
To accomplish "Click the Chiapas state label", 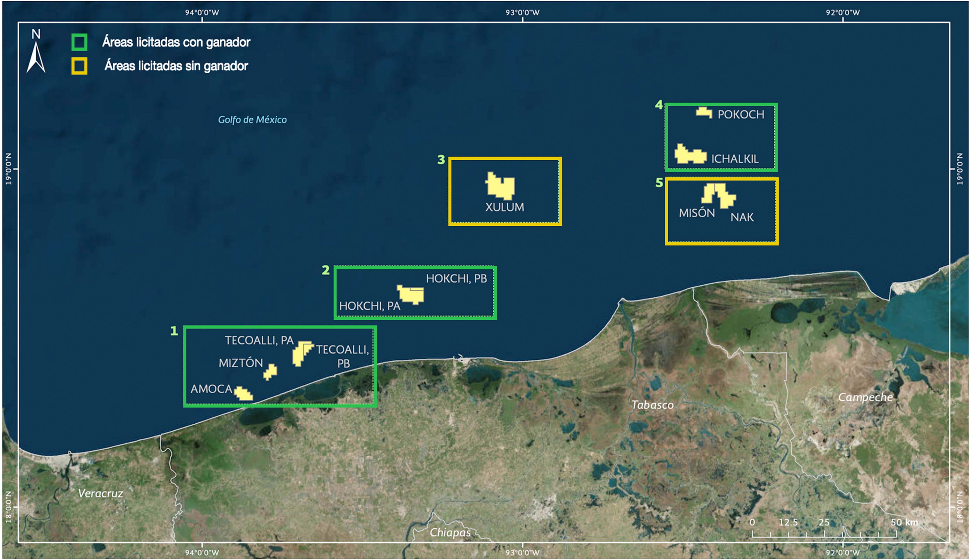I will [450, 533].
